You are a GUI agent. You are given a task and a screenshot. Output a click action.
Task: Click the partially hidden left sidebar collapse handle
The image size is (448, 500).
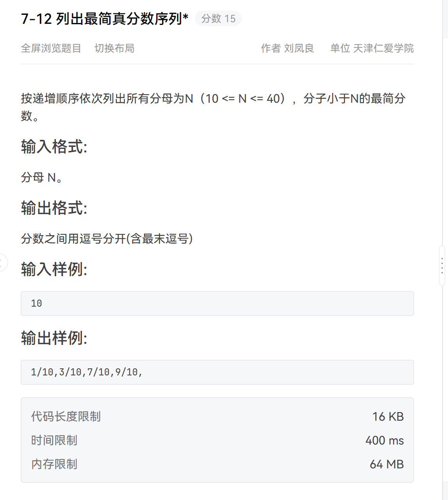[x=2, y=262]
